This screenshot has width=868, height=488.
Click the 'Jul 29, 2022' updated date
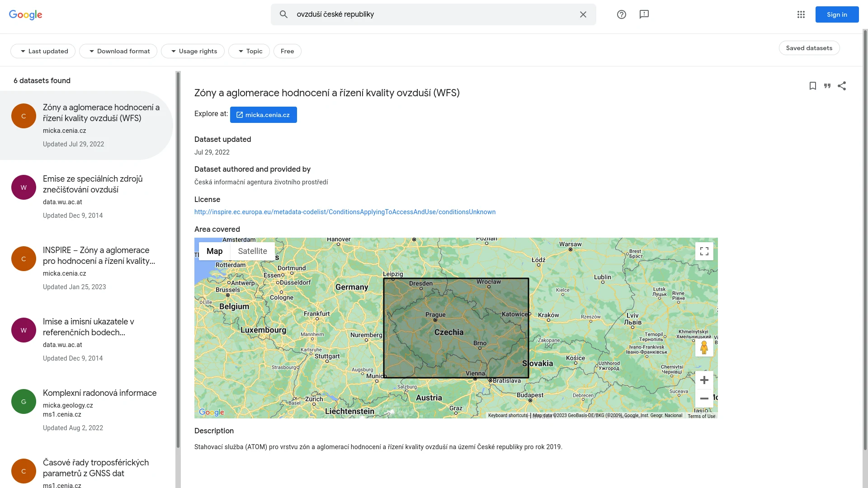tap(212, 152)
